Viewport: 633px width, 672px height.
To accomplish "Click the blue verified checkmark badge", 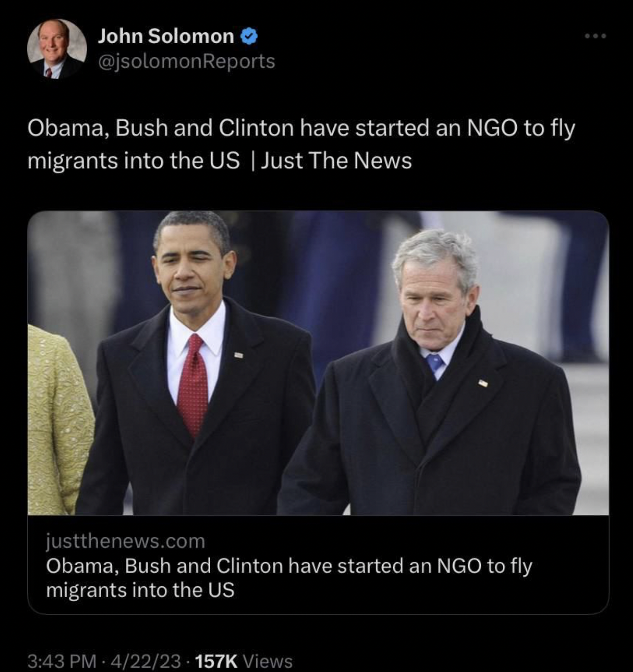I will [x=249, y=36].
